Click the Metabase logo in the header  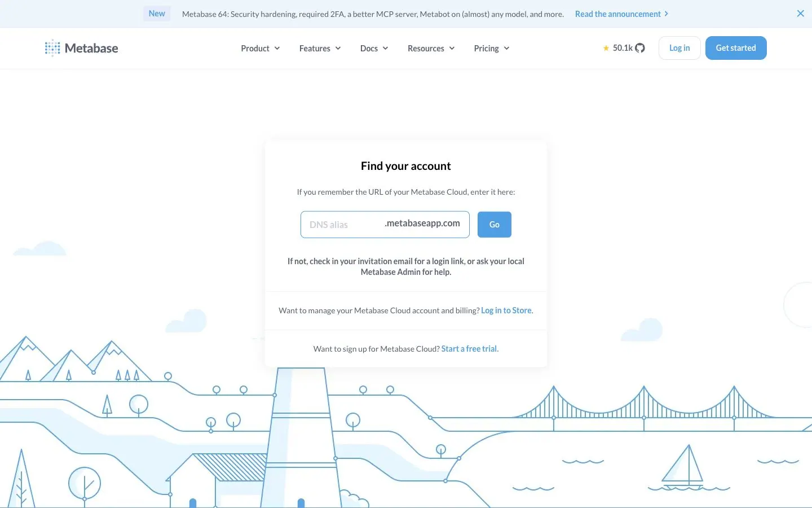(x=81, y=48)
